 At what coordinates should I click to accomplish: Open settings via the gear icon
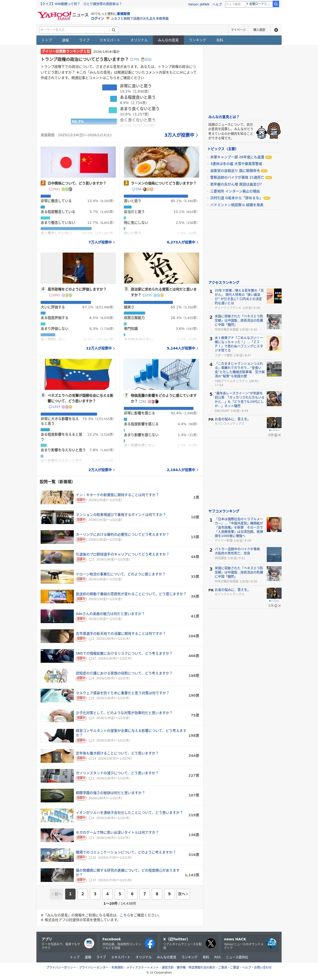[x=276, y=30]
